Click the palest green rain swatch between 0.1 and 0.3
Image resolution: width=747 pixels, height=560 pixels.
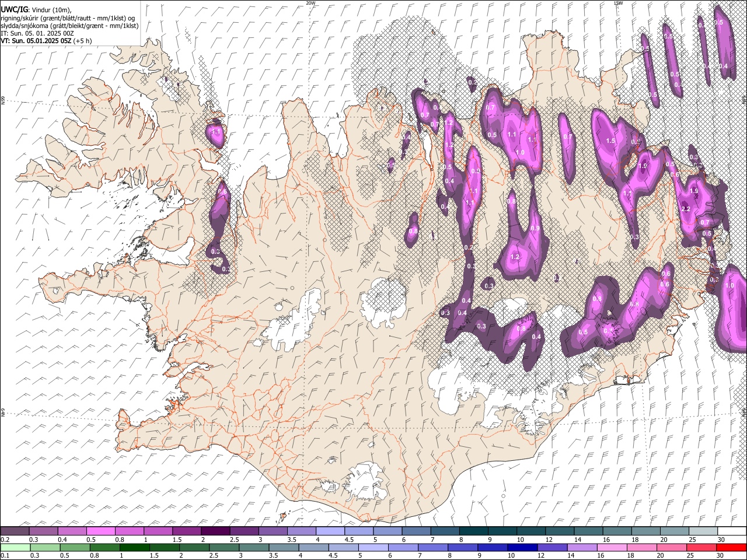[16, 547]
